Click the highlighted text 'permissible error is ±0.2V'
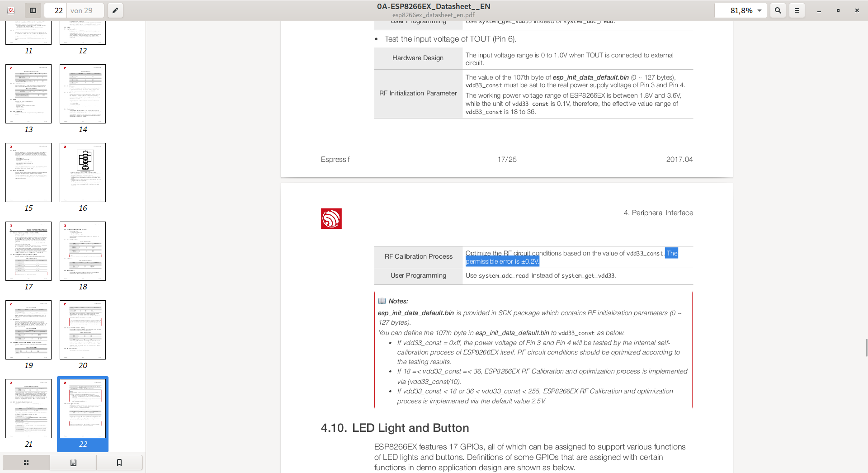 502,261
